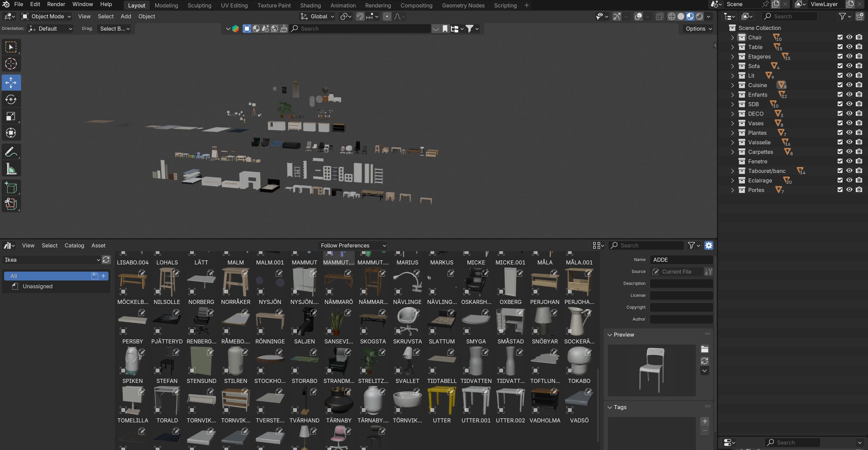Switch to the Shading workspace tab
Viewport: 868px width, 450px height.
tap(310, 5)
